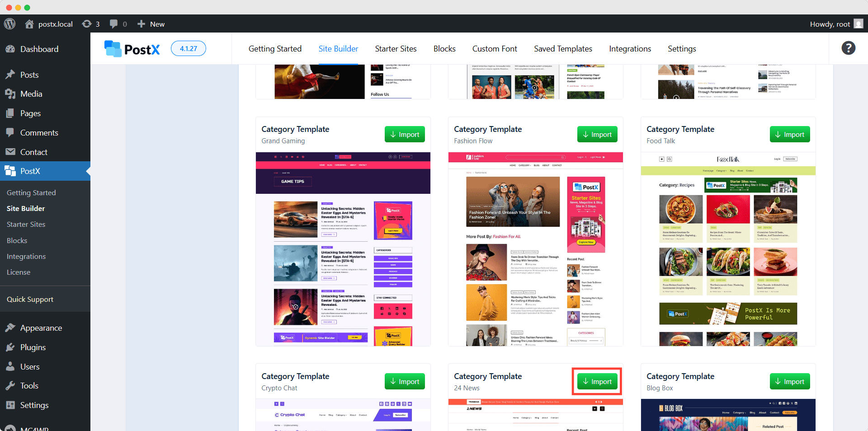
Task: Import the Grand Gaming template
Action: coord(405,134)
